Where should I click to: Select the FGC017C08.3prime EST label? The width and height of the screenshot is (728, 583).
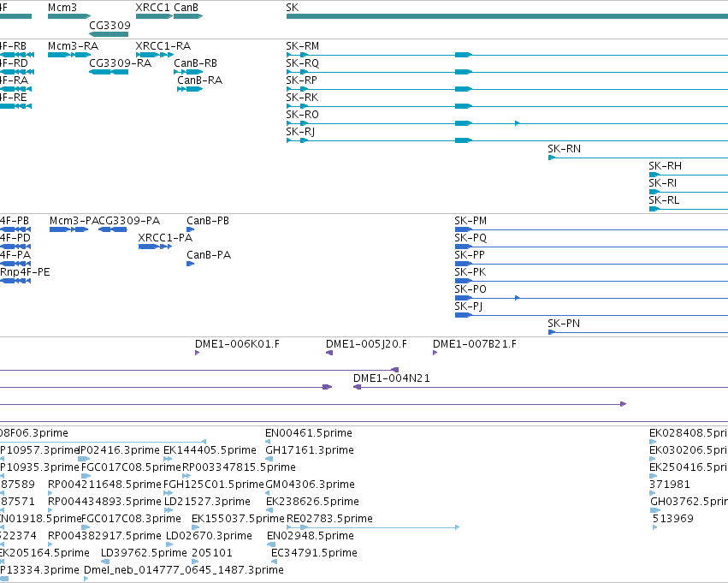click(131, 519)
